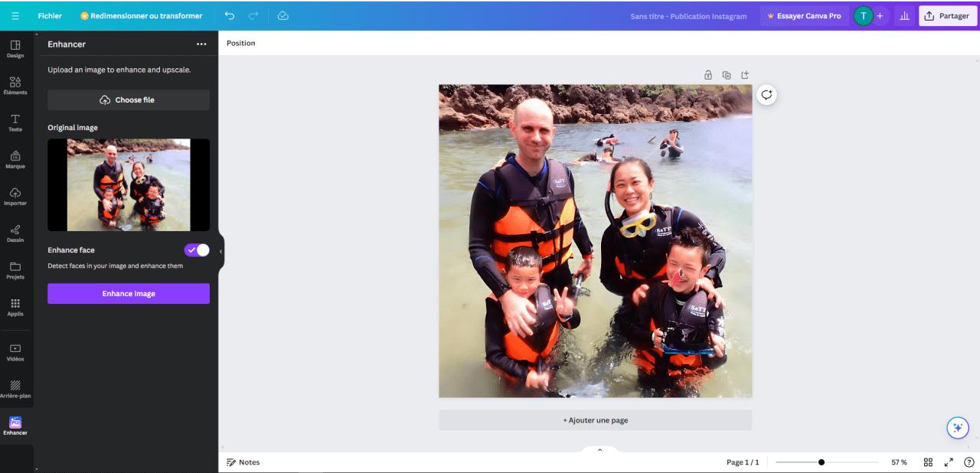Open the T profile avatar
Viewport: 980px width, 473px height.
(864, 15)
